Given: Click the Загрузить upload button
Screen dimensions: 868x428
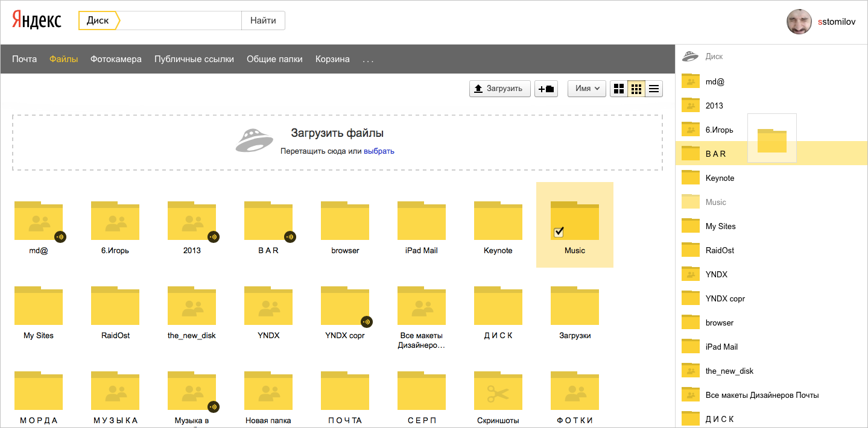Looking at the screenshot, I should 499,89.
